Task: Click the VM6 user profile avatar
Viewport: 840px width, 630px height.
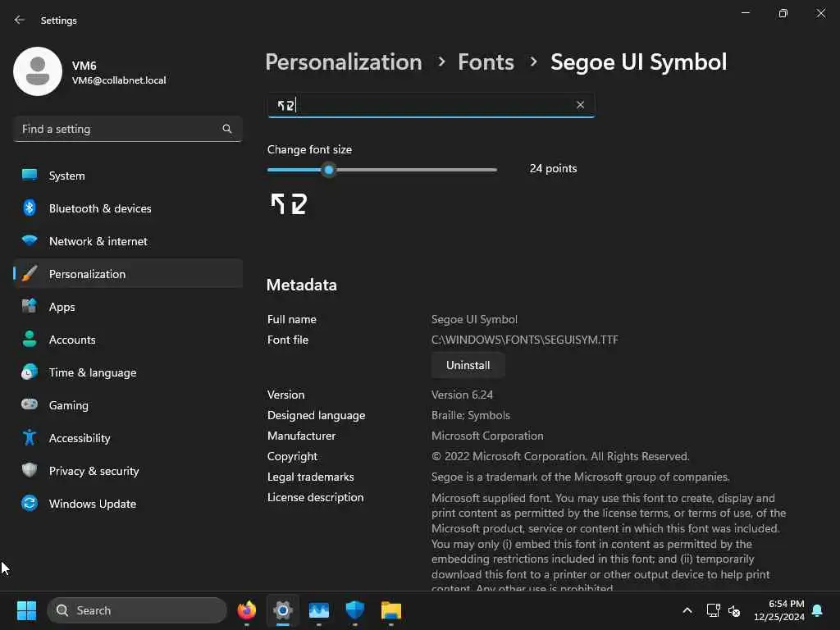Action: coord(38,71)
